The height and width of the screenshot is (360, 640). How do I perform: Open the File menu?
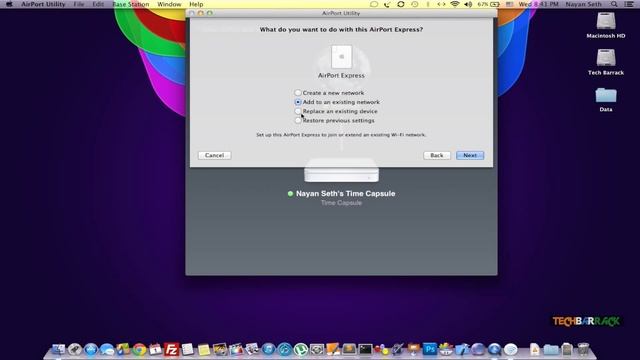79,4
